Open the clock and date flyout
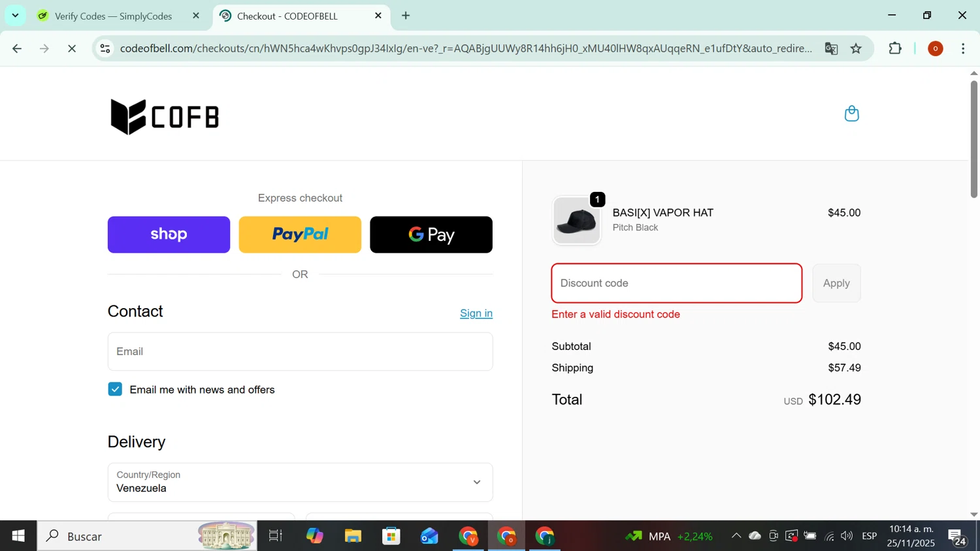This screenshot has width=980, height=551. (911, 536)
